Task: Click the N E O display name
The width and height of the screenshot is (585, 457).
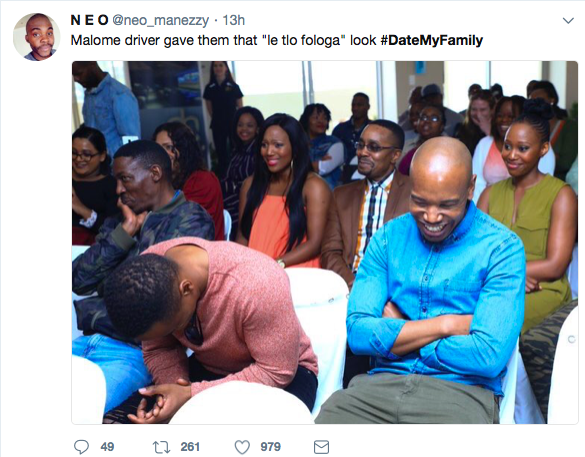Action: (x=90, y=20)
